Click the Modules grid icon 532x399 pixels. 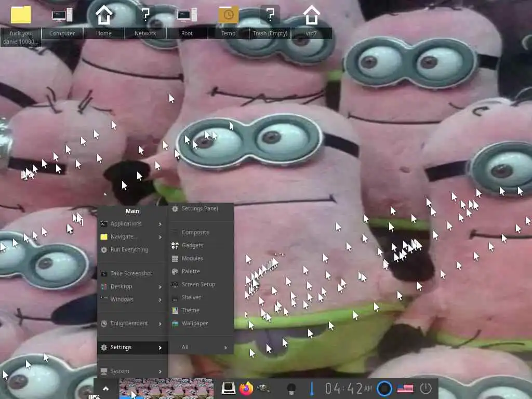coord(175,259)
